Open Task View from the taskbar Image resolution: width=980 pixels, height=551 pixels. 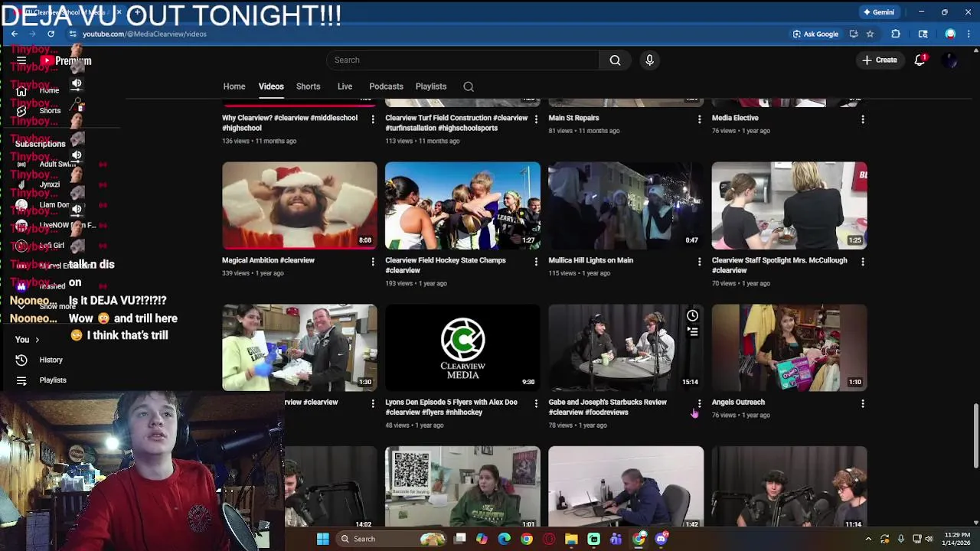pos(459,539)
